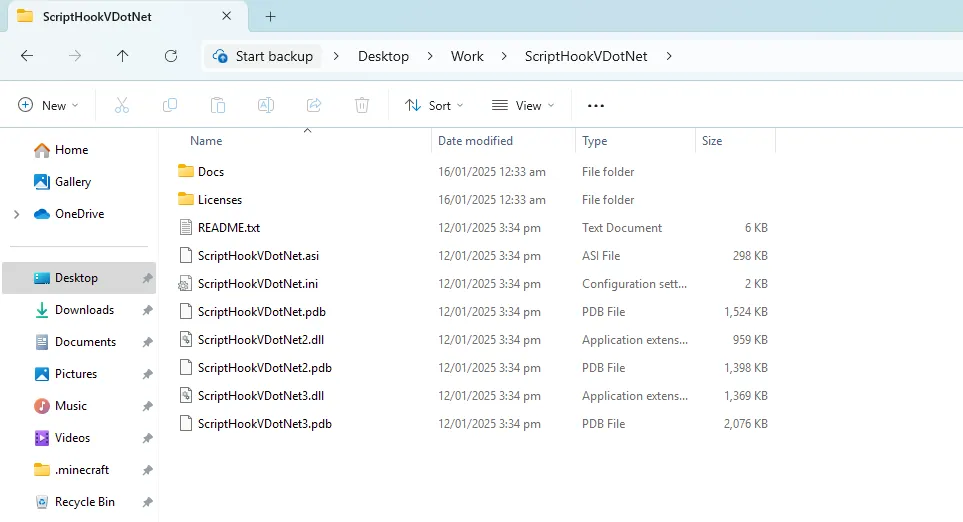Screen dimensions: 963x522
Task: Sort by Name column header
Action: [x=206, y=141]
